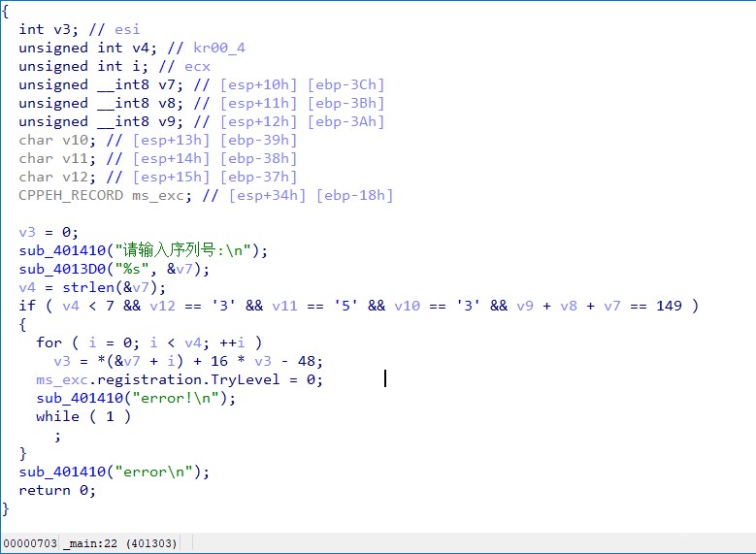Click the '[esp+34h]' stack offset comment
756x554 pixels.
tap(268, 195)
